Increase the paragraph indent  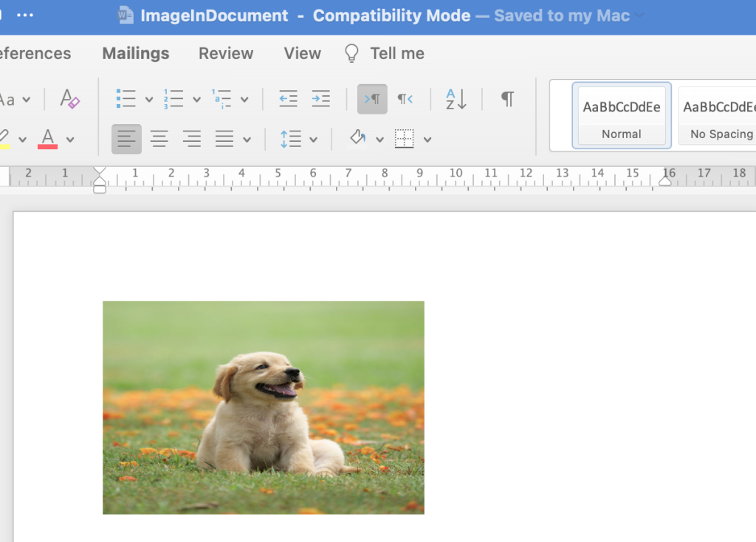pos(320,99)
